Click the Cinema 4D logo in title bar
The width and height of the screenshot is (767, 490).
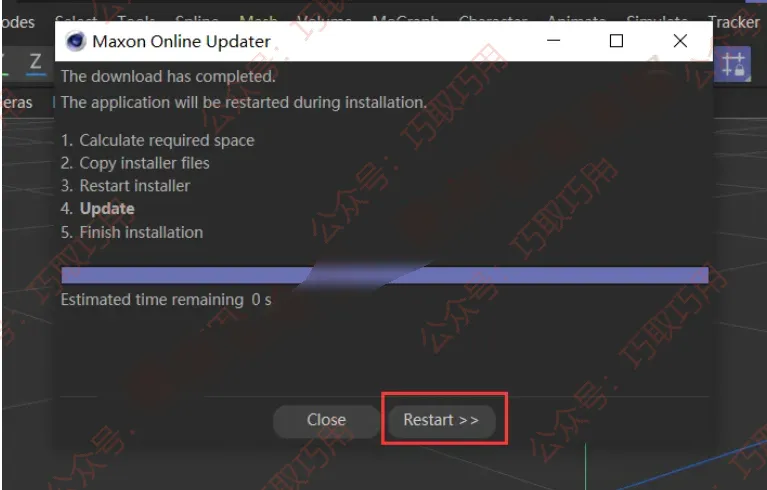75,41
